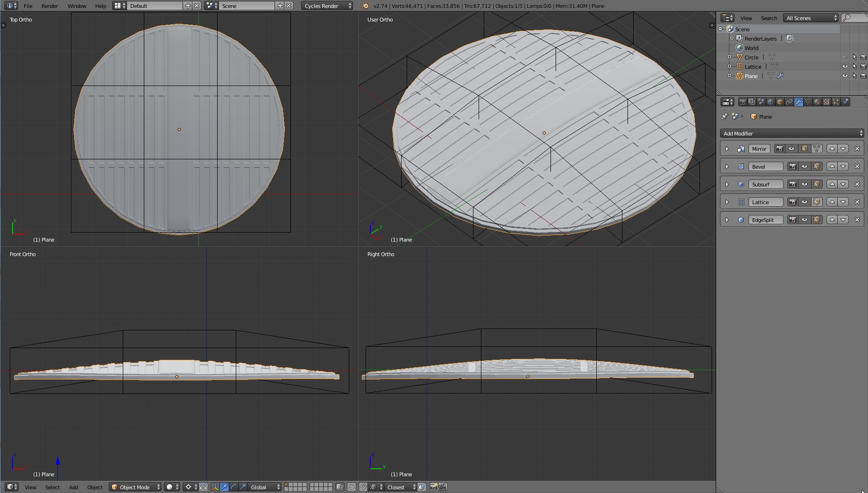Viewport: 868px width, 493px height.
Task: Open the Object properties cube tab
Action: tap(780, 102)
